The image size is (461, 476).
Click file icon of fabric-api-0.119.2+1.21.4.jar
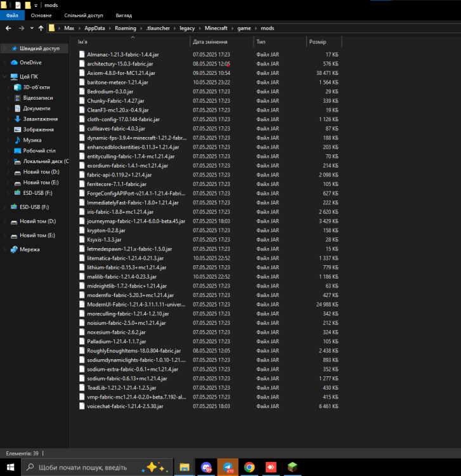click(x=82, y=175)
